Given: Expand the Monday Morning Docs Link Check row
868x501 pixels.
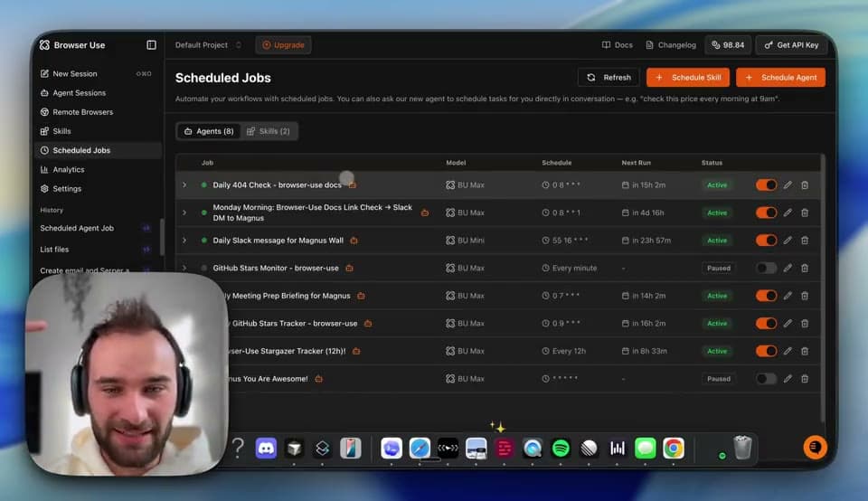Looking at the screenshot, I should pos(184,213).
